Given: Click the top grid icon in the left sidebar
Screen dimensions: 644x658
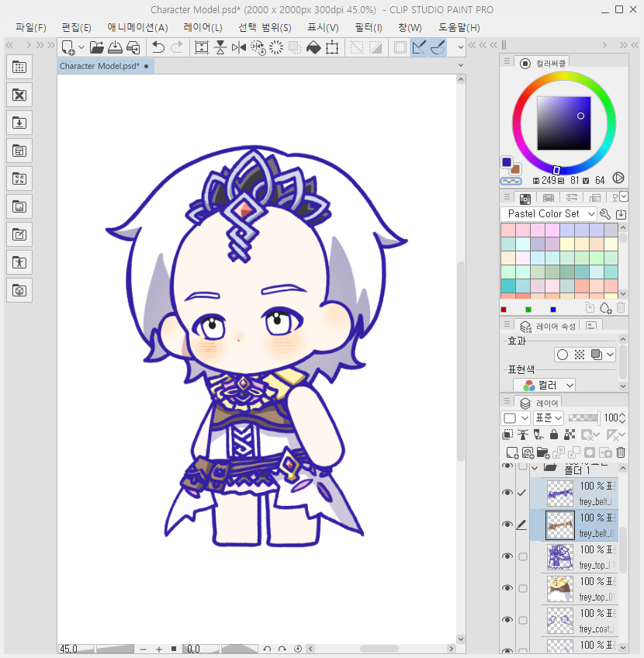Looking at the screenshot, I should click(x=19, y=67).
